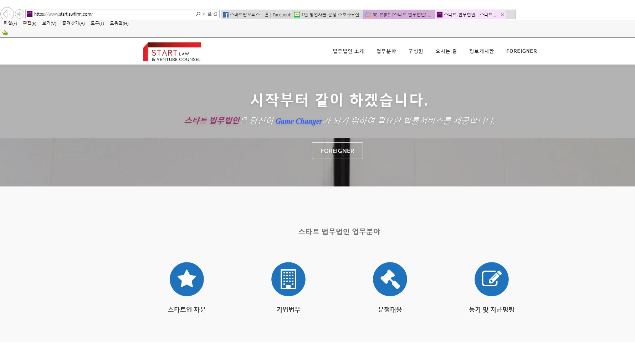
Task: Open the 업무분야 navigation link
Action: [x=386, y=51]
